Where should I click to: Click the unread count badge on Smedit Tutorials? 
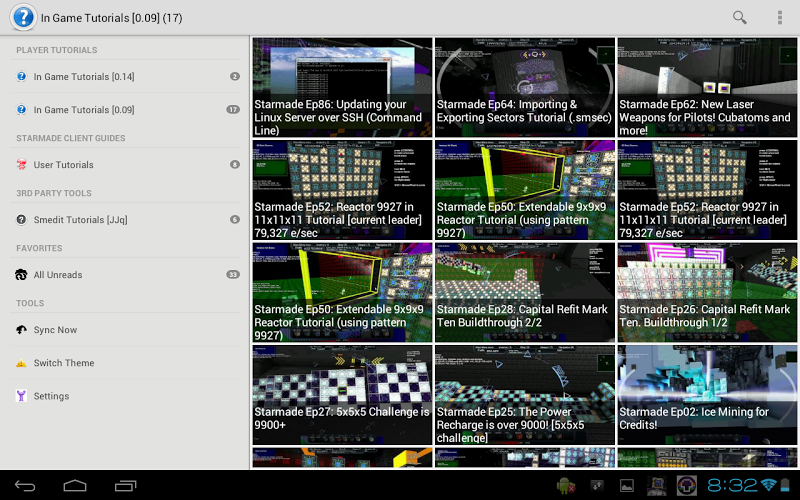point(235,219)
